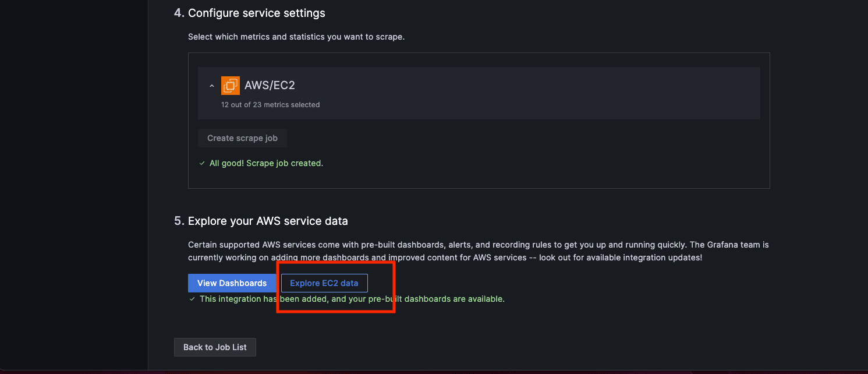868x374 pixels.
Task: Click the highlighted "Explore EC2 data" button
Action: [x=324, y=283]
